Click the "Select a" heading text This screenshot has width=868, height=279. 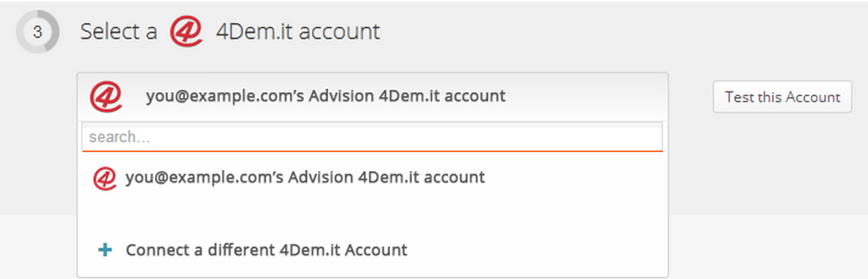click(x=118, y=32)
